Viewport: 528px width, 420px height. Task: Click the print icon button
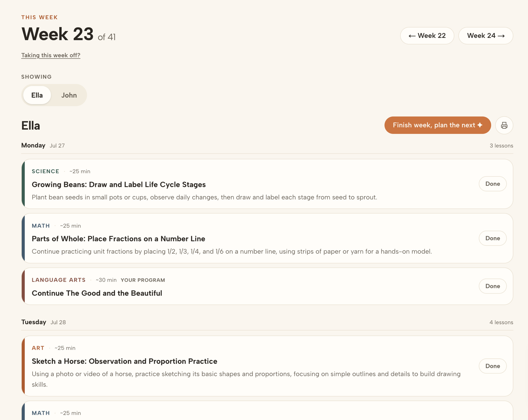tap(504, 125)
